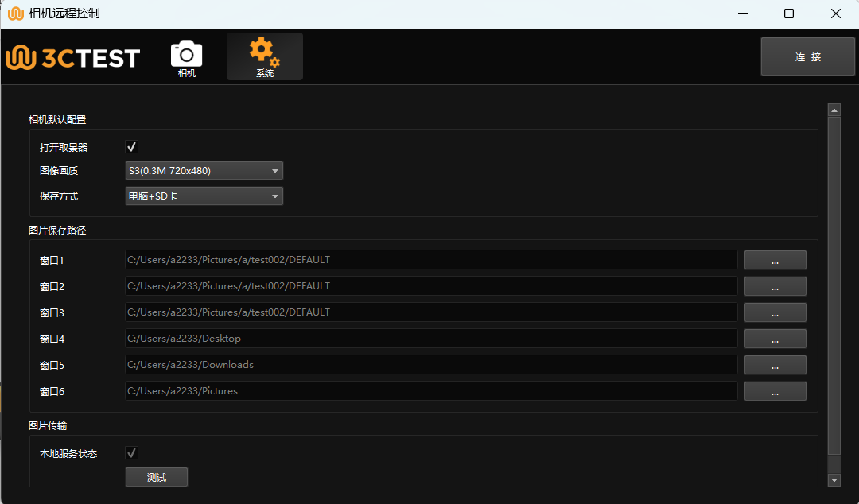Screen dimensions: 859x504
Task: Click the 图像画质 dropdown arrow
Action: [x=274, y=170]
